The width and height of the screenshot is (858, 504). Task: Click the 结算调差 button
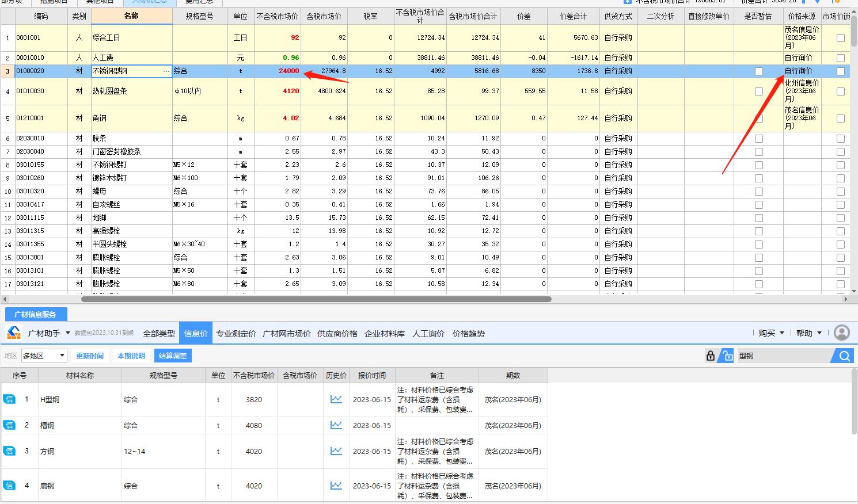[x=173, y=356]
